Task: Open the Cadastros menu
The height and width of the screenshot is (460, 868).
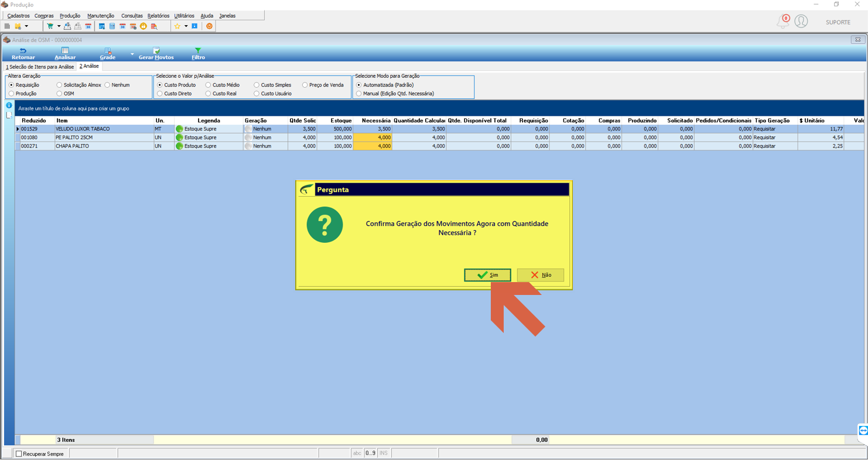Action: (x=19, y=16)
